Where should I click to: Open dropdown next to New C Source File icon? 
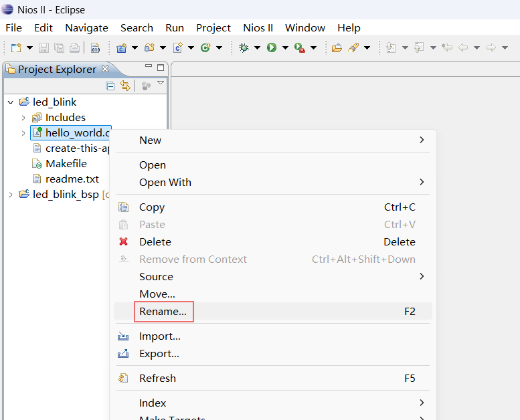pos(191,47)
